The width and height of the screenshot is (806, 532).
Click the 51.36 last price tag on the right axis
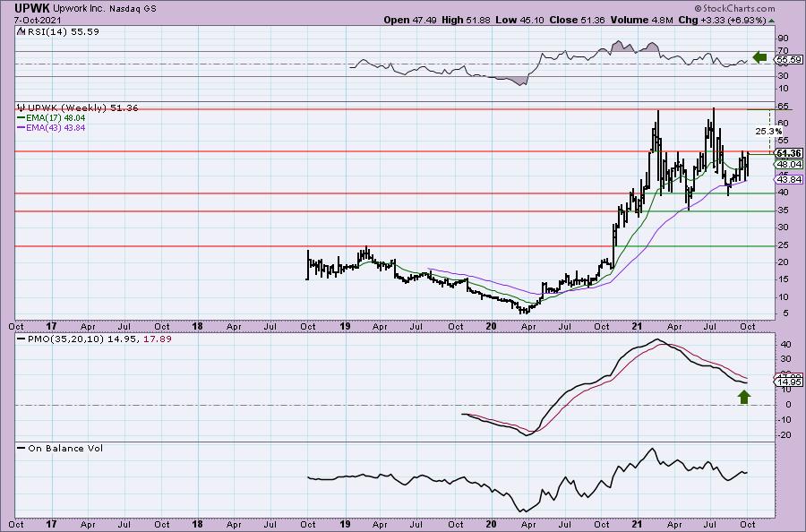(789, 153)
